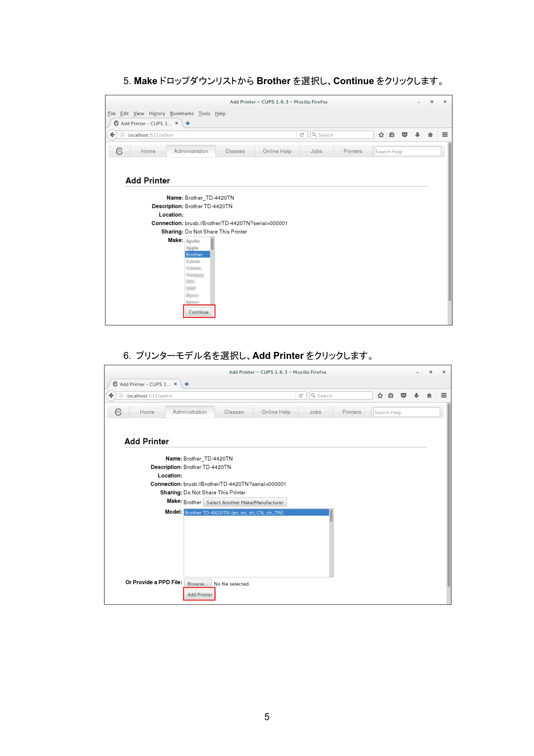Image resolution: width=534 pixels, height=756 pixels.
Task: Open the hamburger menu in the step 5 browser
Action: pos(445,135)
